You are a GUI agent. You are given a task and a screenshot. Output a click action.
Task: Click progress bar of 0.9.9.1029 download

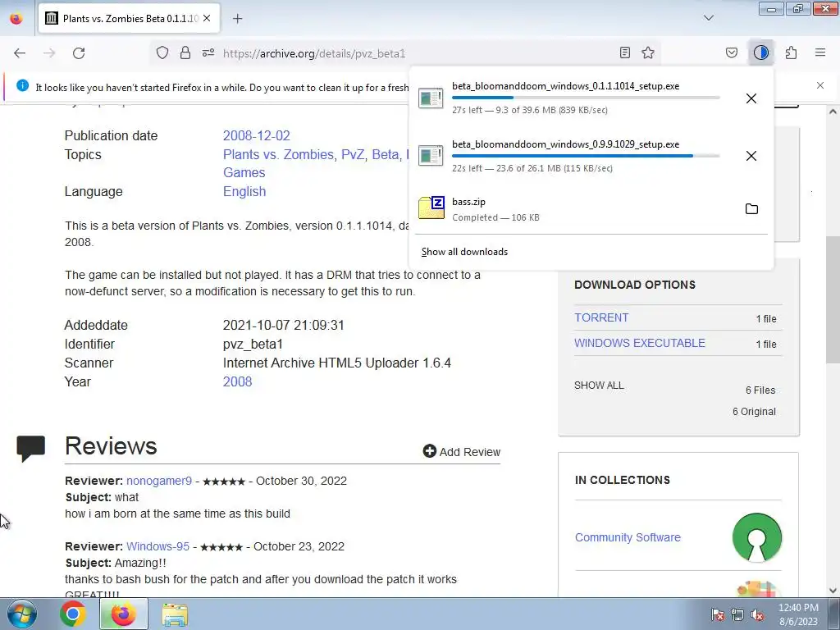(586, 155)
